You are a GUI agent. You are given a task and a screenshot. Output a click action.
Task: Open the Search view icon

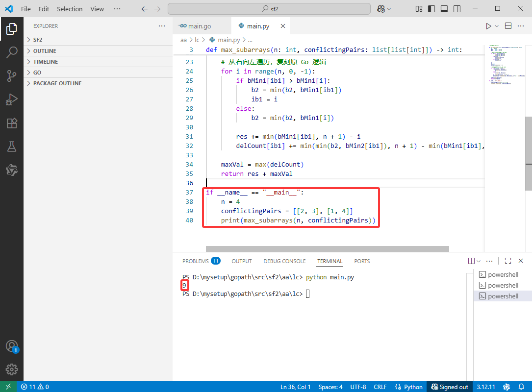(12, 52)
